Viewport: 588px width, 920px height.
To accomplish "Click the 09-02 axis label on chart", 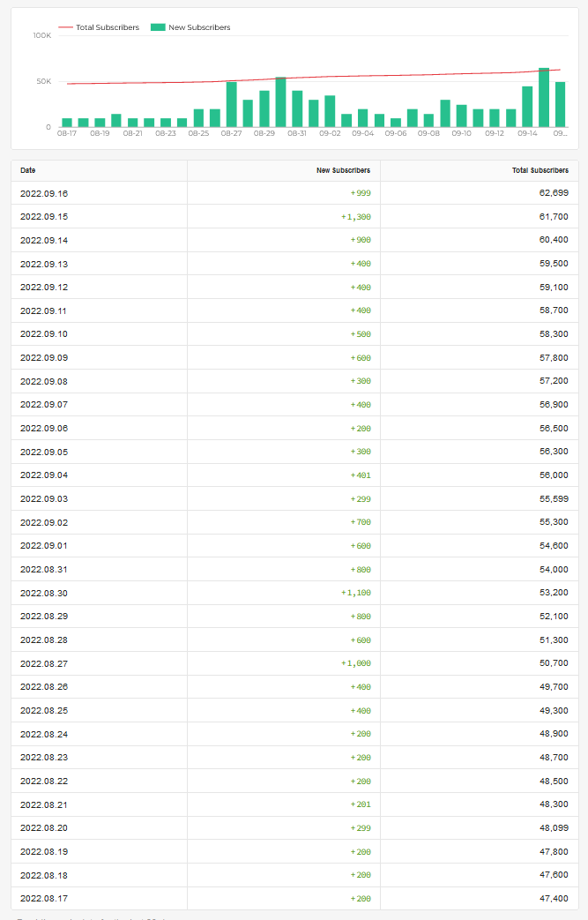I will tap(330, 133).
